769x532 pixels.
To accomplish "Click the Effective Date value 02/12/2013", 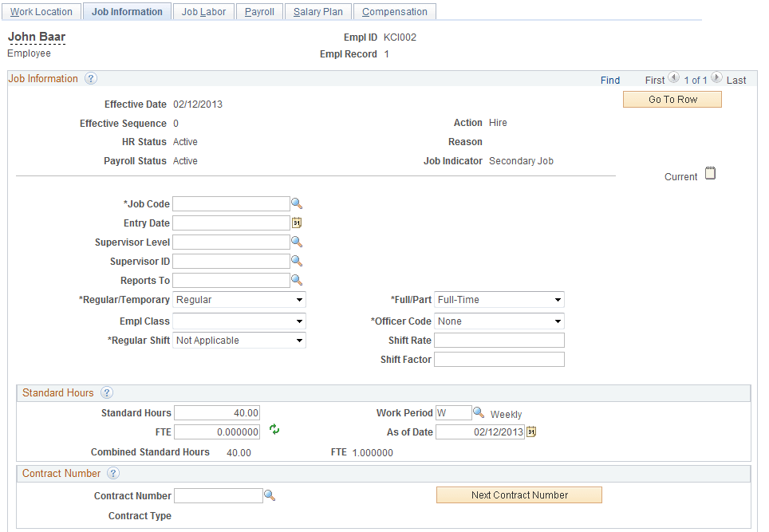I will tap(198, 104).
